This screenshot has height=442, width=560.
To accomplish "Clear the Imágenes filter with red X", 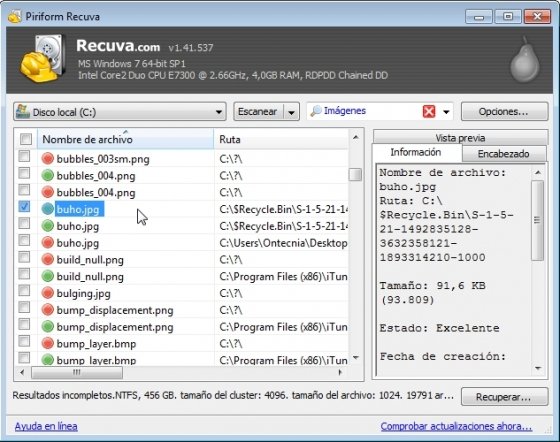I will tap(429, 111).
